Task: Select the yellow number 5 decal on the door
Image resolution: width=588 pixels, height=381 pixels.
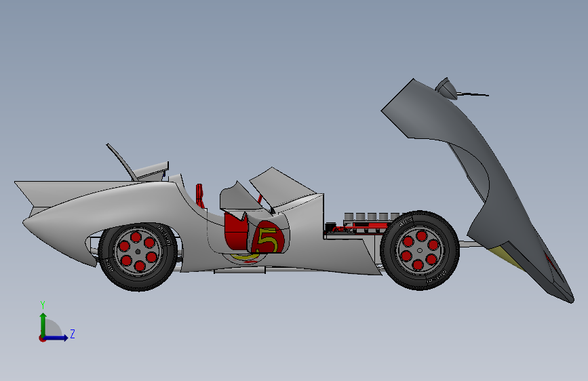Action: coord(268,241)
